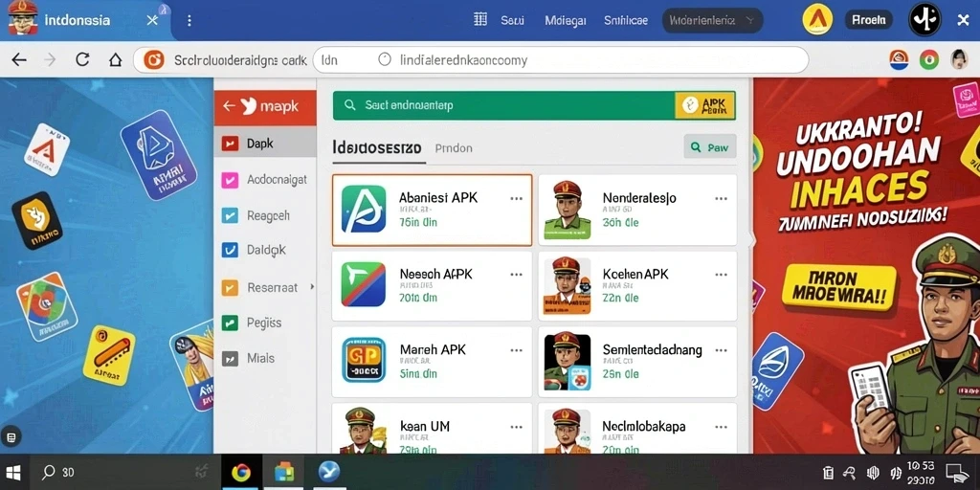The height and width of the screenshot is (490, 980).
Task: Toggle the Daldqk checkbox
Action: [230, 250]
